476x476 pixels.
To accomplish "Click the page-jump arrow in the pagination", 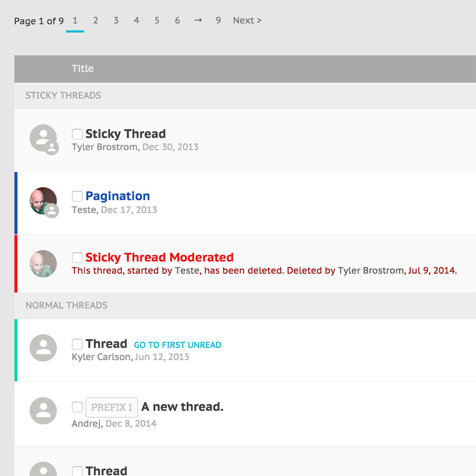I will tap(198, 20).
